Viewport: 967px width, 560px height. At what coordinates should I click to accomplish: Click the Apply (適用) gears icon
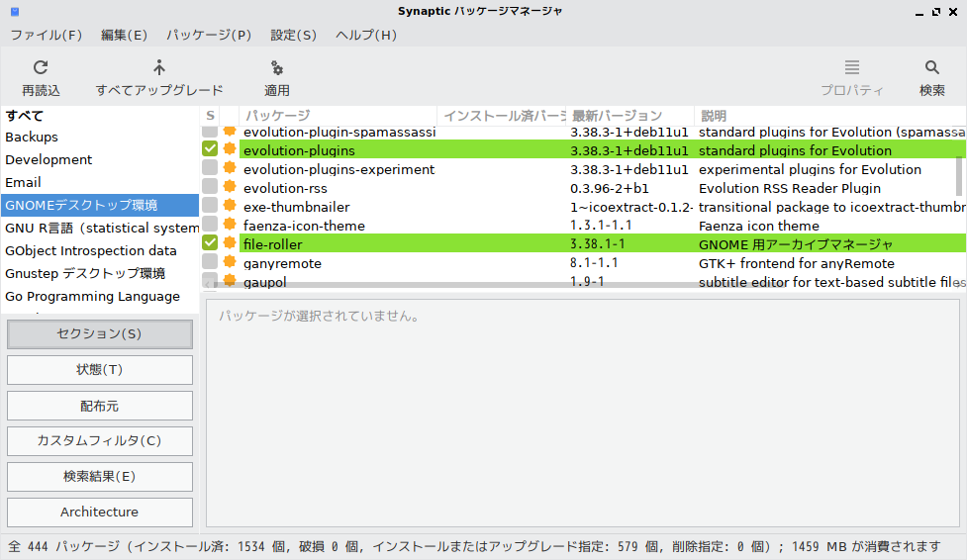[x=277, y=67]
